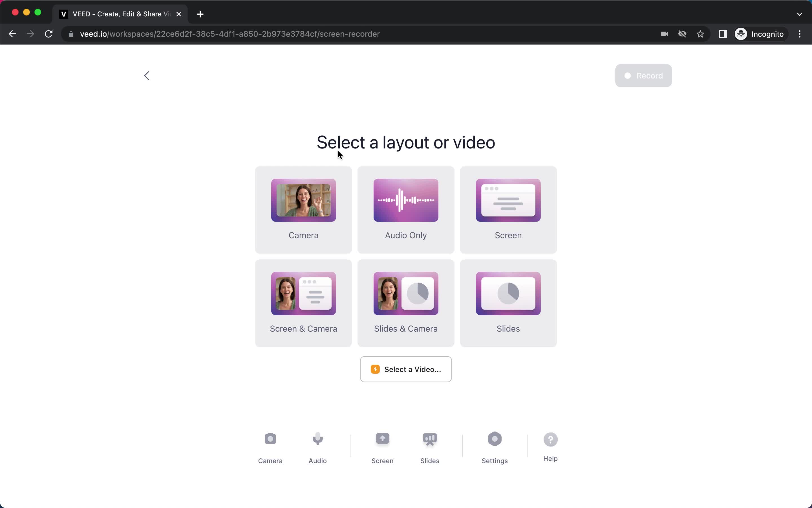Pick the Screen layout card
Image resolution: width=812 pixels, height=508 pixels.
(508, 210)
